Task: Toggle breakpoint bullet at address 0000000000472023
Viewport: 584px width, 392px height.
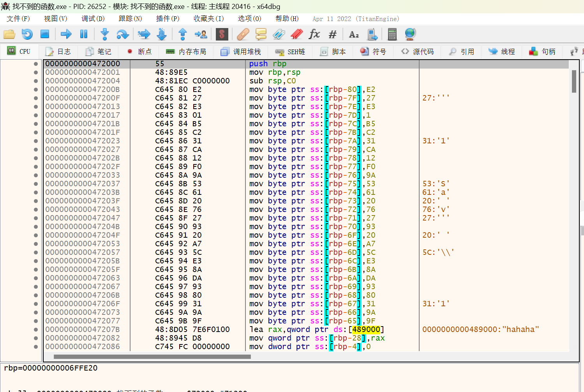Action: coord(36,141)
